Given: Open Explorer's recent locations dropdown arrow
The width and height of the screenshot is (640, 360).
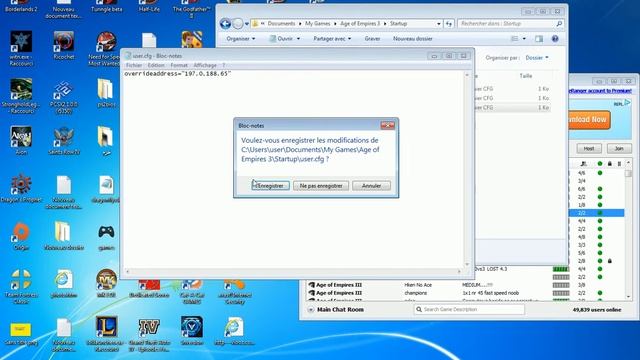Looking at the screenshot, I should pyautogui.click(x=247, y=24).
